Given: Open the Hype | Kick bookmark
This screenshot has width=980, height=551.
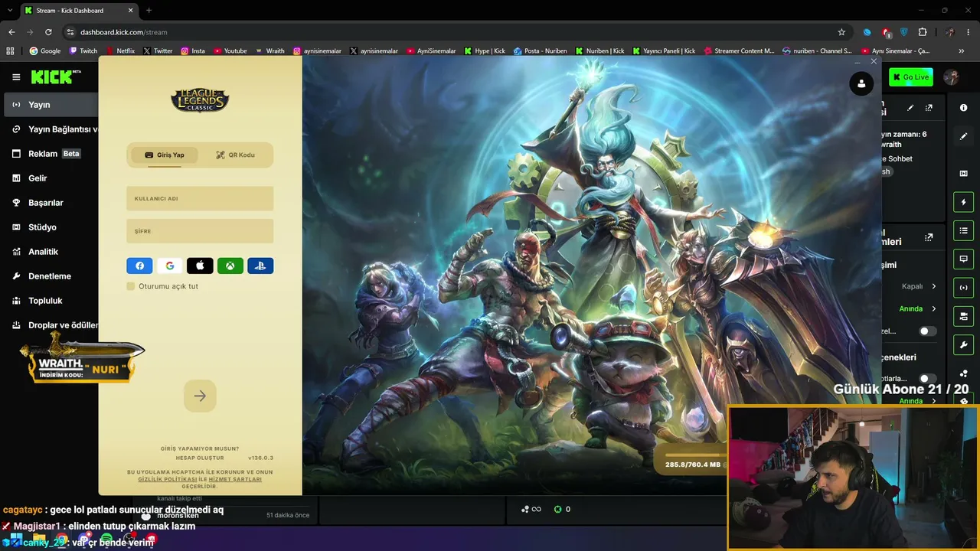Looking at the screenshot, I should pos(485,51).
